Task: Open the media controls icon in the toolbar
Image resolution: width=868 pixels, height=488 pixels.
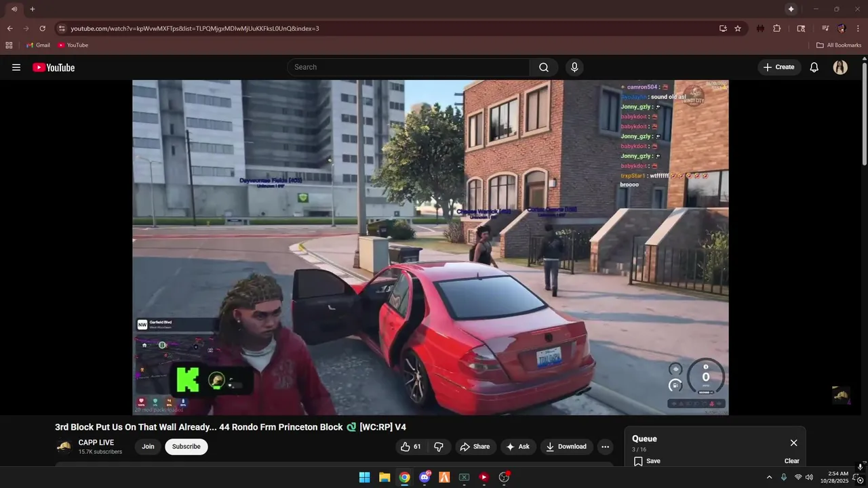Action: tap(825, 28)
